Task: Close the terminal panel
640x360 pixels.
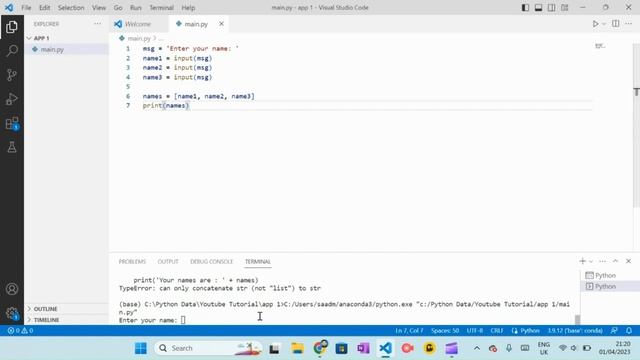Action: tap(629, 261)
